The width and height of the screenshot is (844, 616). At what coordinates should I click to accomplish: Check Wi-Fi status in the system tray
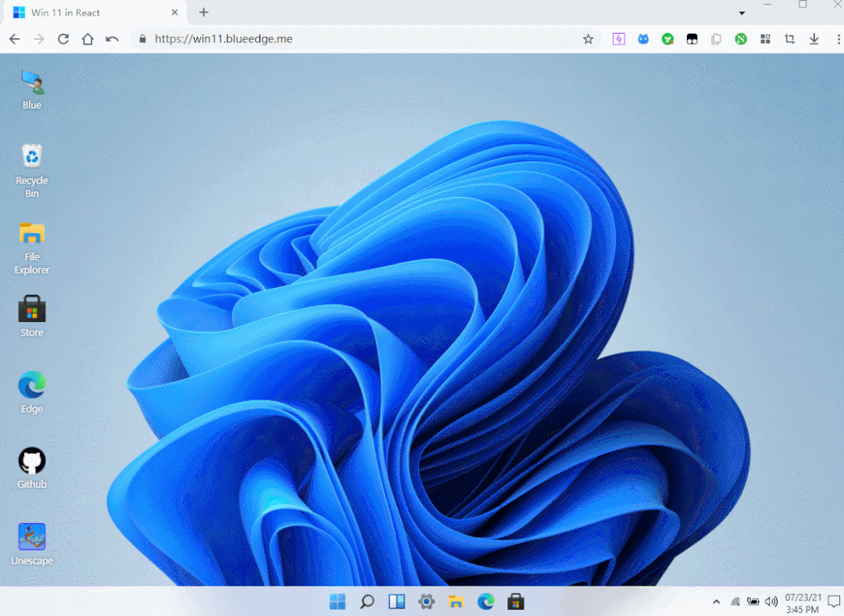(735, 602)
